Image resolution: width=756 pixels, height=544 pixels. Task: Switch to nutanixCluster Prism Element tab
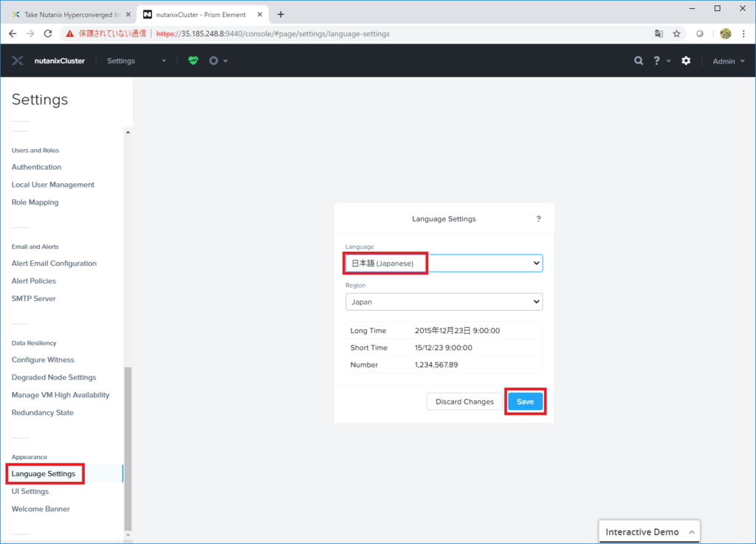202,15
